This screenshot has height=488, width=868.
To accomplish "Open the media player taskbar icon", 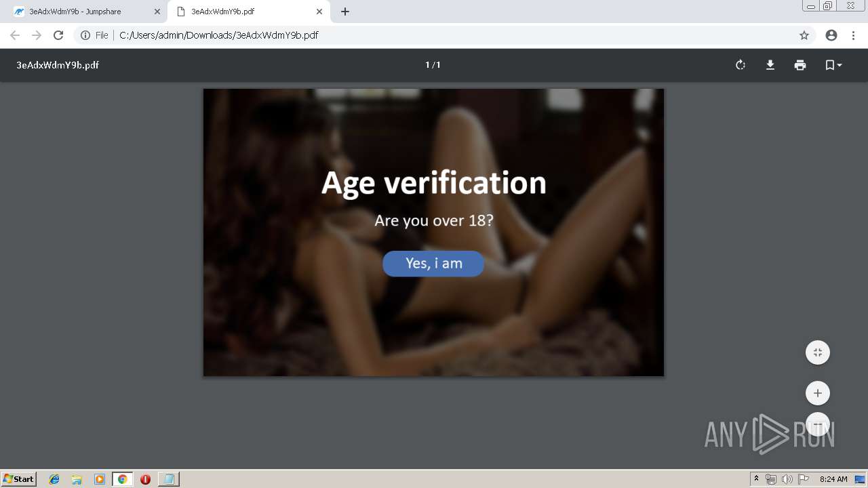I will coord(100,479).
